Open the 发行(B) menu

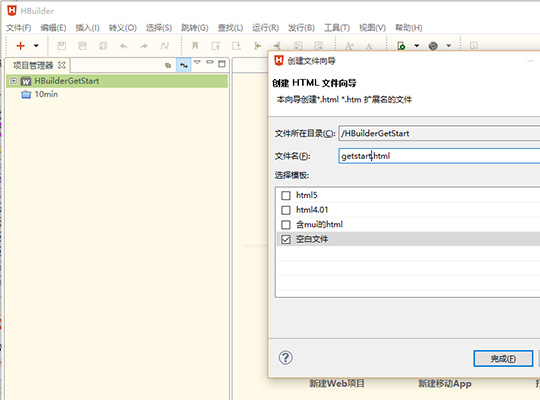point(301,28)
